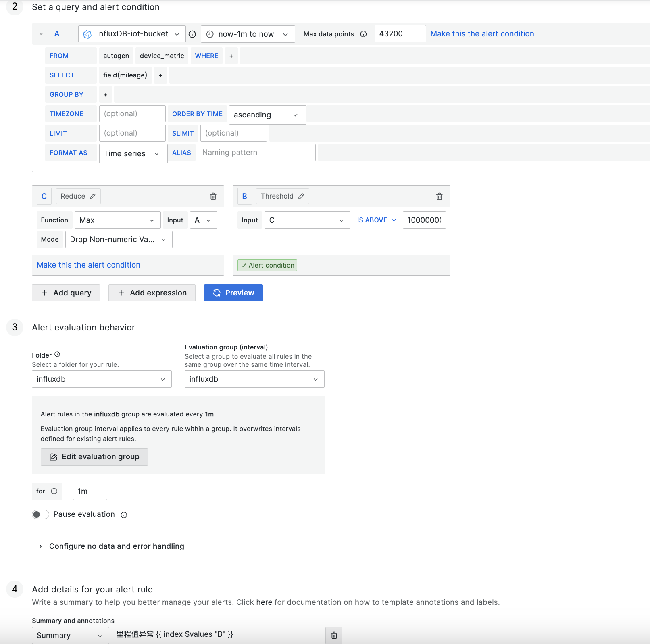Edit the Threshold expression type pencil
The image size is (650, 644).
(x=301, y=196)
